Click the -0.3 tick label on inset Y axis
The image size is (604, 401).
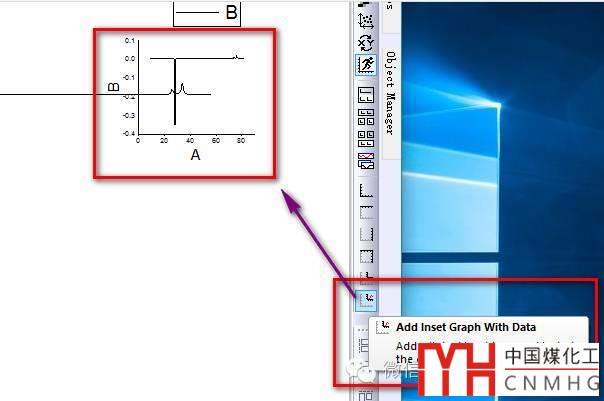[x=129, y=115]
